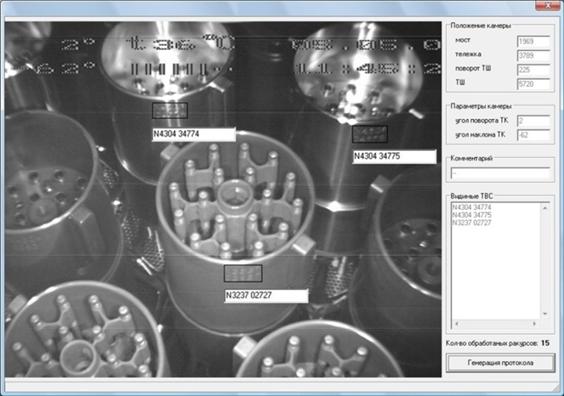Viewport: 564px width, 396px height.
Task: Focus the тележка value field
Action: pos(533,56)
